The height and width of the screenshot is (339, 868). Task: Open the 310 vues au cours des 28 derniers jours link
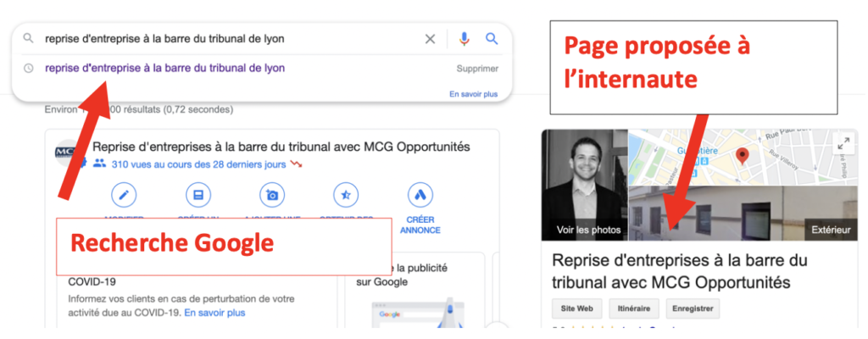[198, 164]
